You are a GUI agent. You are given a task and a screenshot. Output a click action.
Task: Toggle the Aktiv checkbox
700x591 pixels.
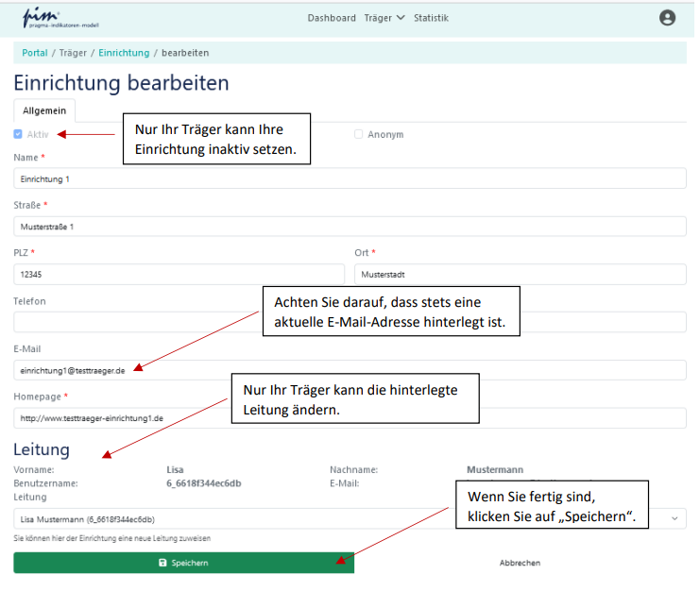tap(18, 134)
